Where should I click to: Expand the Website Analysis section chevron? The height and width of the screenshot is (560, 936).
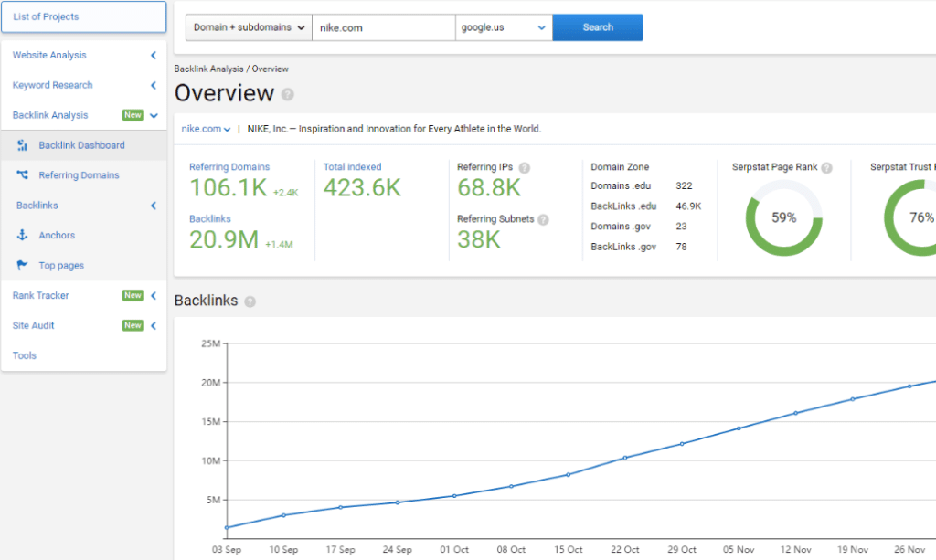pos(154,55)
